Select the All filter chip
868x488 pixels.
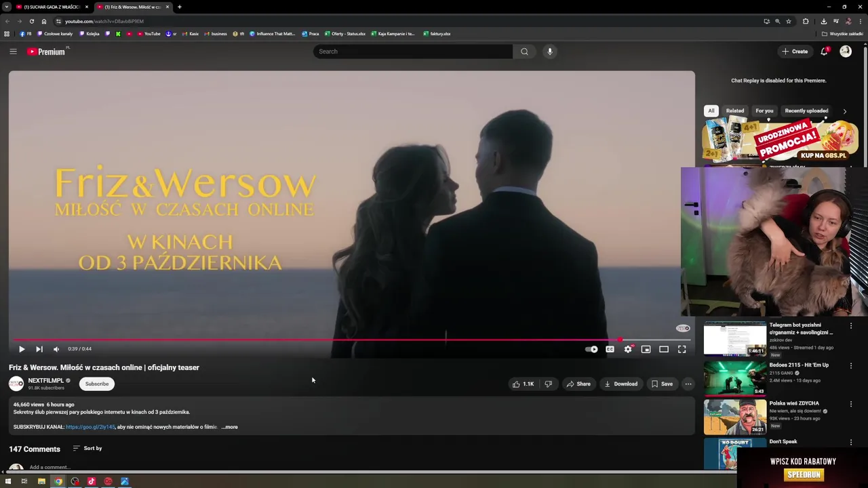[x=711, y=110]
